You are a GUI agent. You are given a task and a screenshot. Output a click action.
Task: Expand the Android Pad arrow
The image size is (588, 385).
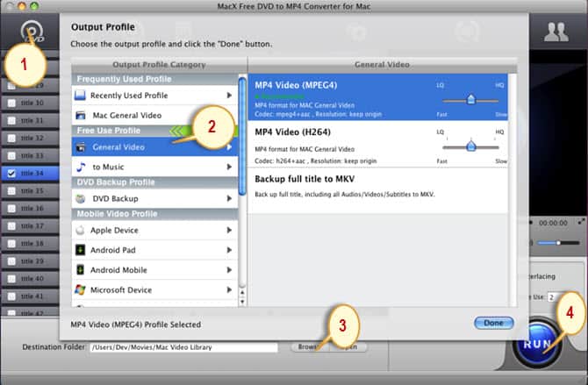point(229,250)
